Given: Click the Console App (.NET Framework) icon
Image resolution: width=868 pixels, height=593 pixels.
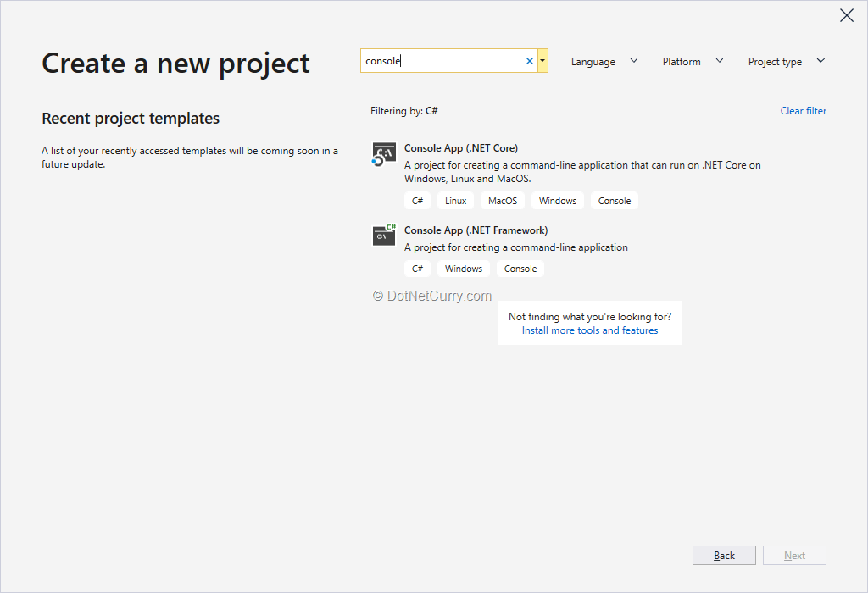Looking at the screenshot, I should click(x=384, y=236).
